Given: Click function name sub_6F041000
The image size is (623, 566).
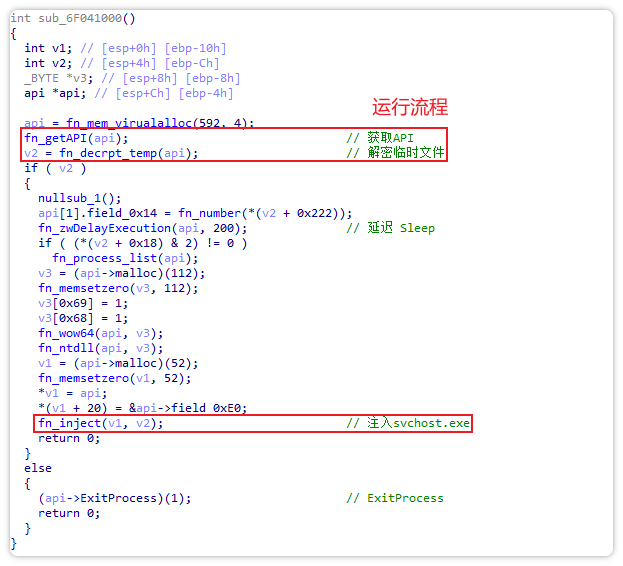Looking at the screenshot, I should click(x=80, y=18).
